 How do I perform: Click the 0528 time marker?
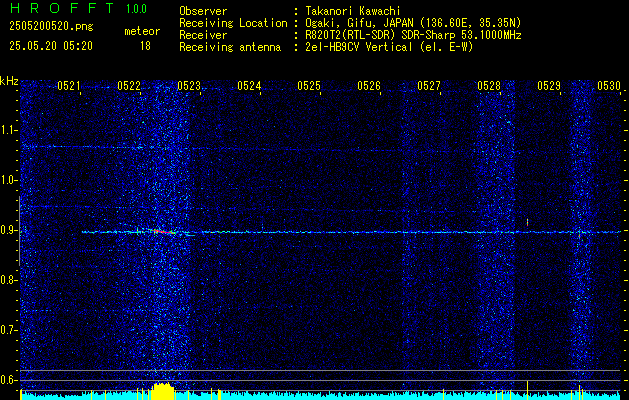pyautogui.click(x=489, y=86)
